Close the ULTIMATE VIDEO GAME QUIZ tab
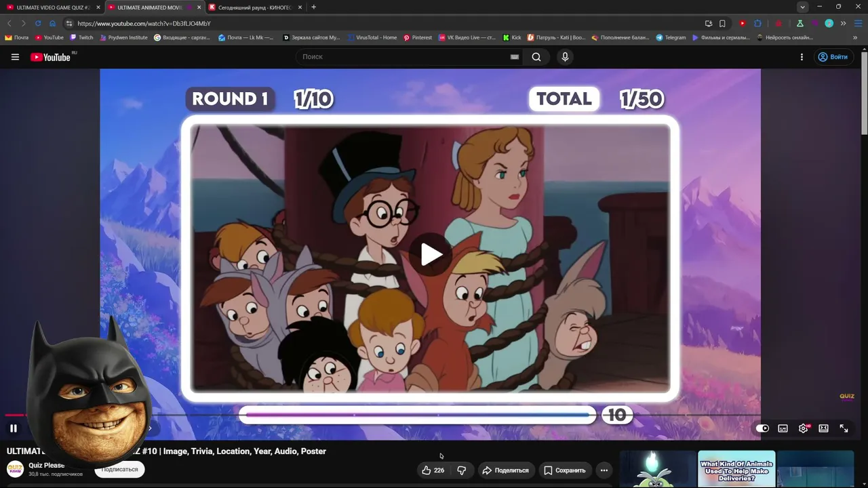The width and height of the screenshot is (868, 488). tap(98, 7)
